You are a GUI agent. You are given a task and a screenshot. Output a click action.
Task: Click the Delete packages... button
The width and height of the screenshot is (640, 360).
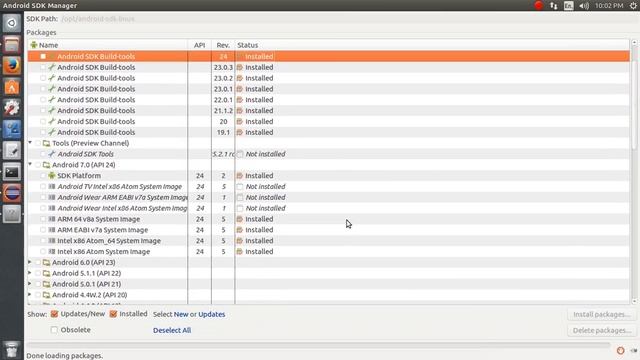[x=602, y=330]
